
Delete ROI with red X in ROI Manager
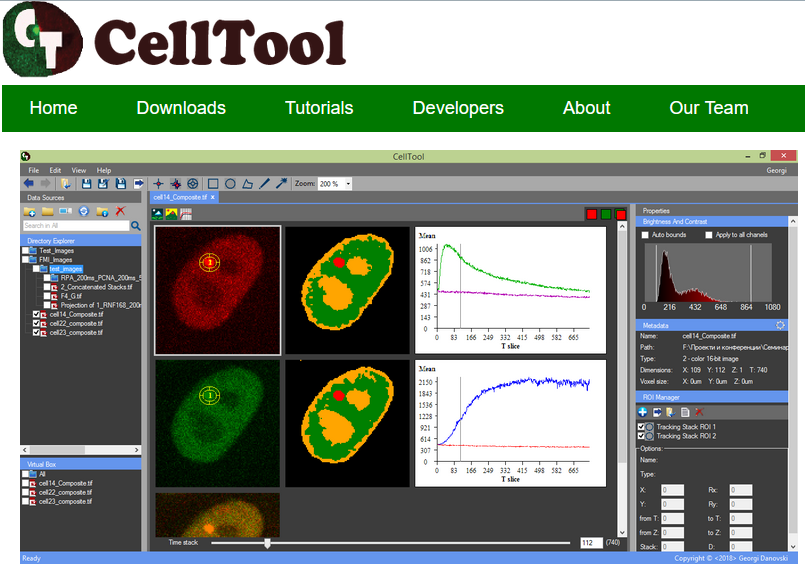click(x=699, y=412)
